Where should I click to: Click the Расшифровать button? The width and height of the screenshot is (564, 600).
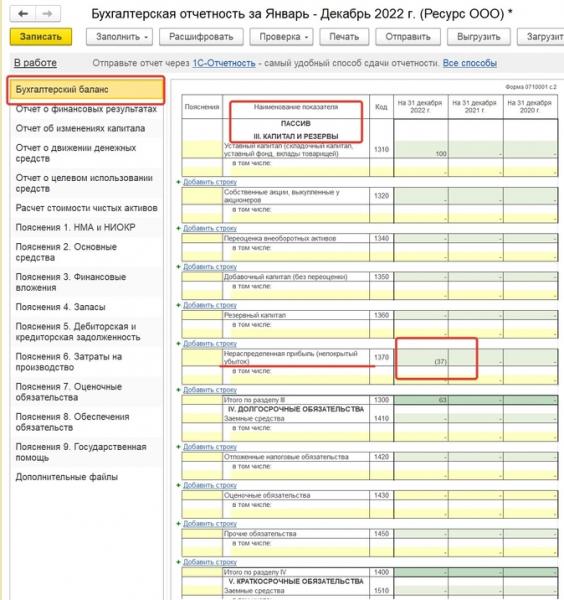201,37
